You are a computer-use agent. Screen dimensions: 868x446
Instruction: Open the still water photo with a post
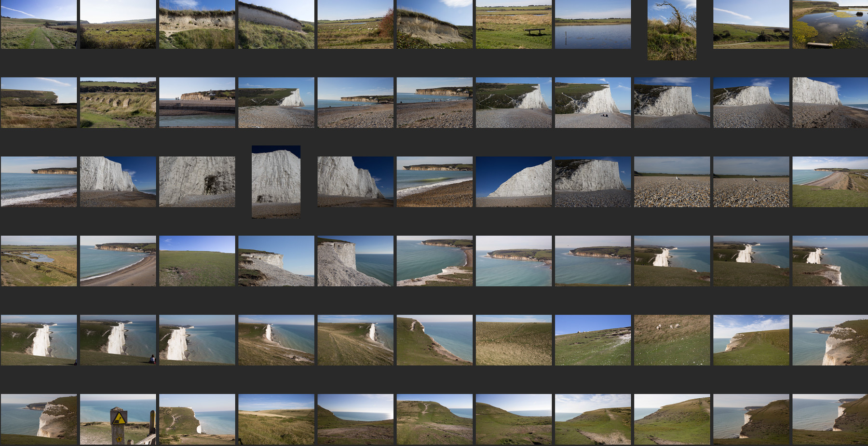point(593,24)
